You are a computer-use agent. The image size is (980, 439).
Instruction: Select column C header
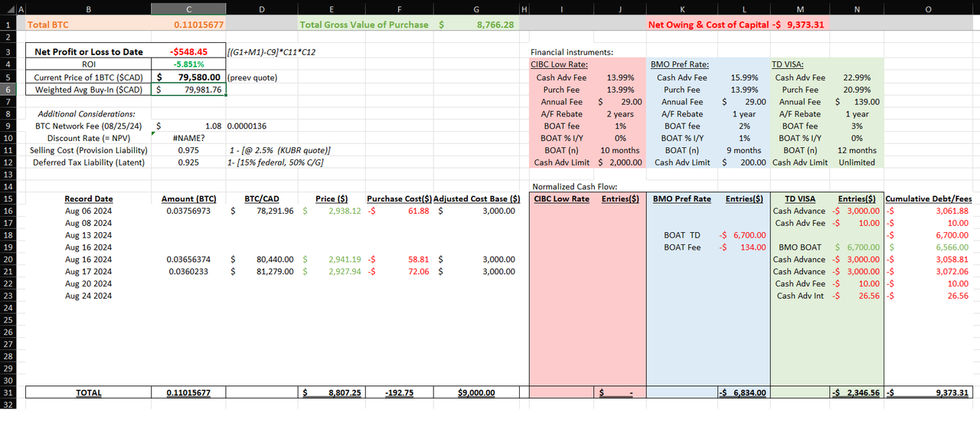tap(188, 8)
